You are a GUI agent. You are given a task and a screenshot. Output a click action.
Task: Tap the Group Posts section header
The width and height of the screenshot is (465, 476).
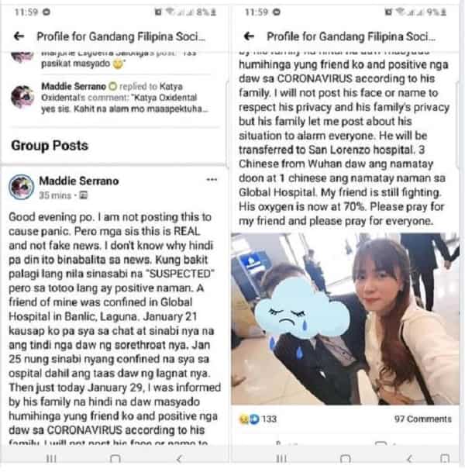pyautogui.click(x=50, y=146)
